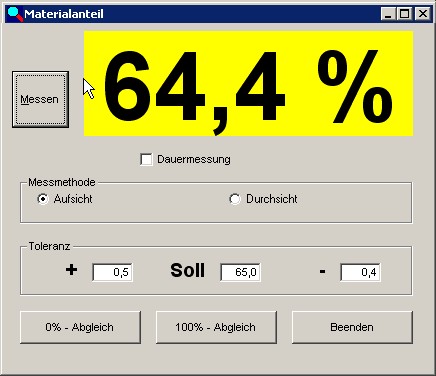Click the Materialanteil magnifier icon in title bar
This screenshot has width=436, height=376.
pos(15,14)
